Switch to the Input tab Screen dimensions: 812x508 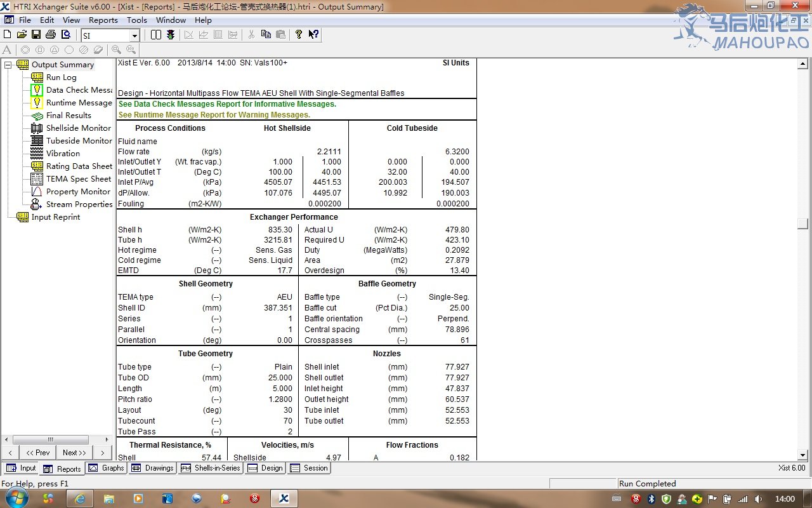click(21, 468)
